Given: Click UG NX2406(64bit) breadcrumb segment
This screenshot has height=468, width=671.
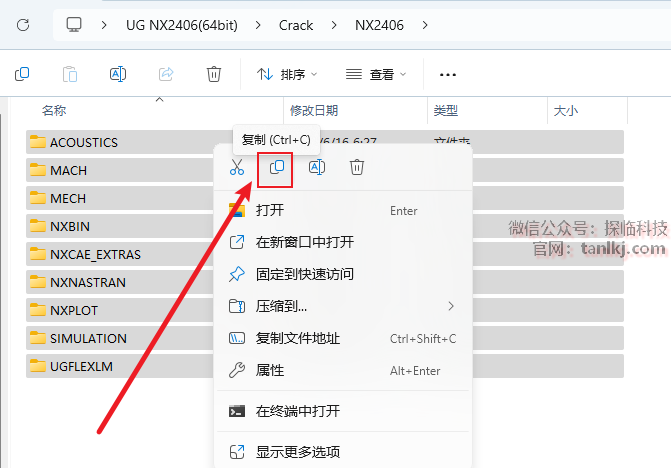Looking at the screenshot, I should (x=182, y=25).
